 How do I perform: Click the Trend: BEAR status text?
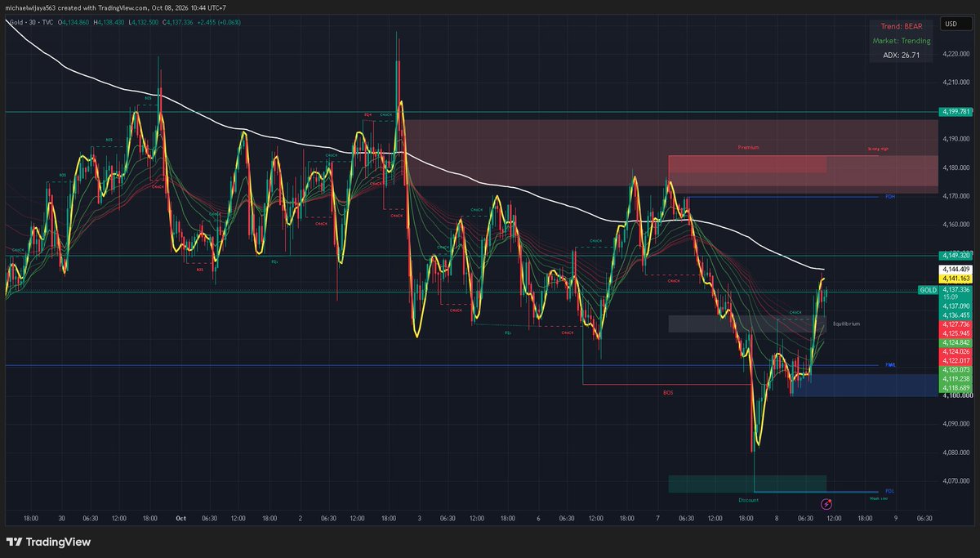(x=902, y=27)
